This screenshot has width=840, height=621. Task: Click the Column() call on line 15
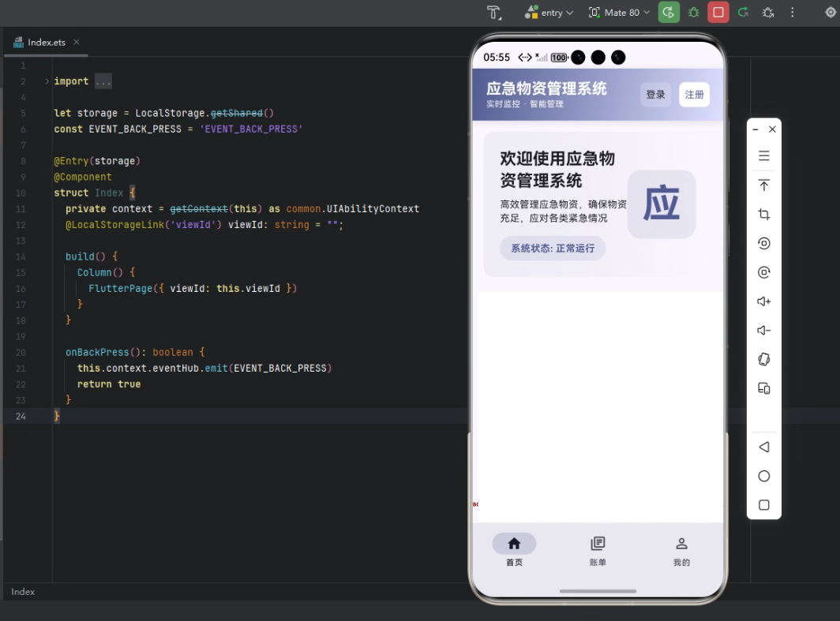coord(100,272)
